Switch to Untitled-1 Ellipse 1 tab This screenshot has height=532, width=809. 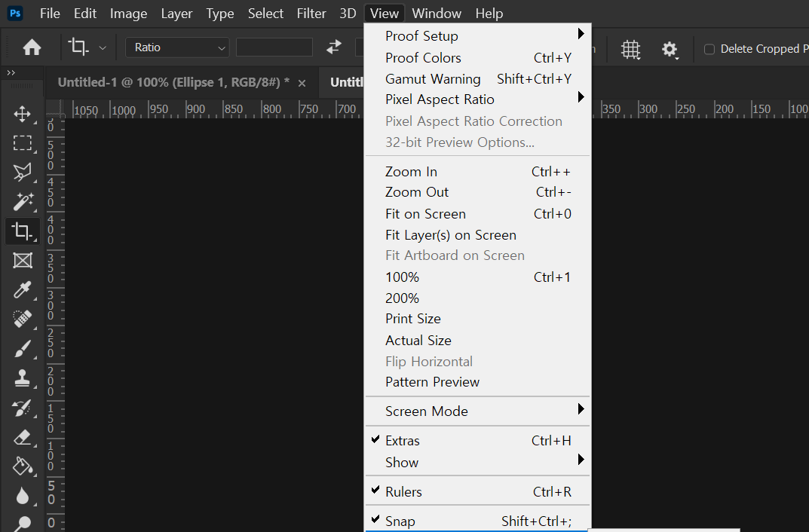click(x=173, y=82)
